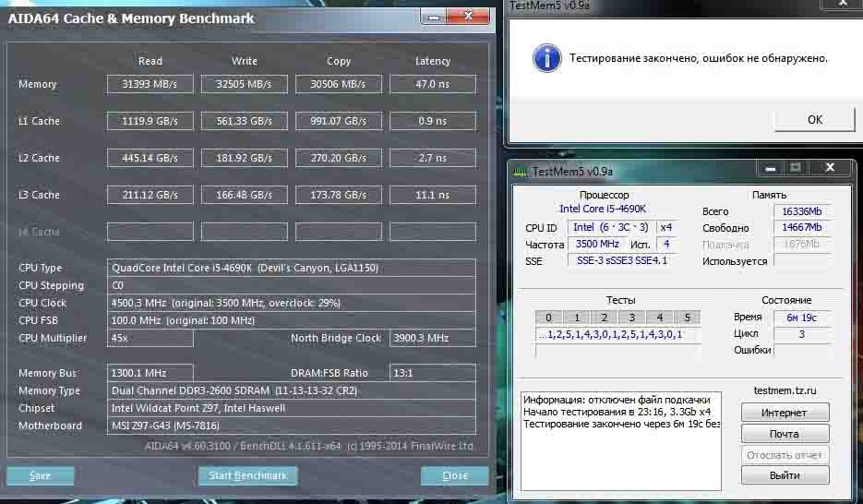Viewport: 863px width, 504px height.
Task: Click test number 3 cell in Тесты
Action: click(x=632, y=318)
